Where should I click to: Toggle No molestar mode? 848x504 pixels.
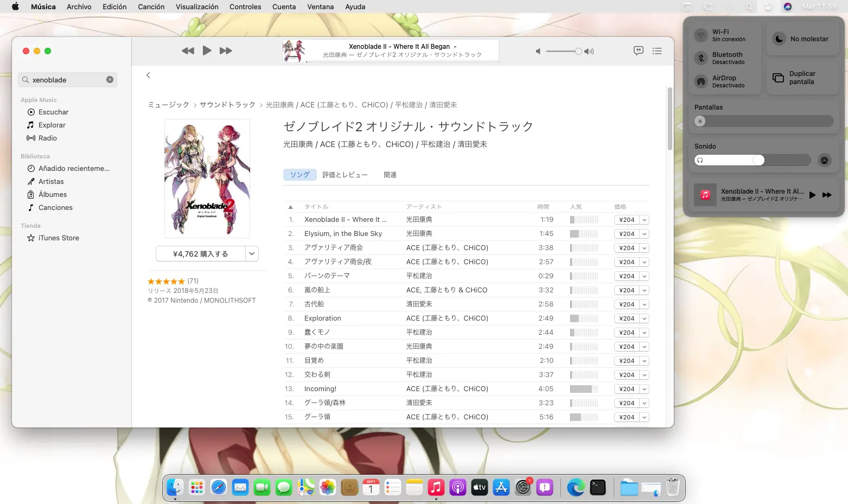pos(779,39)
